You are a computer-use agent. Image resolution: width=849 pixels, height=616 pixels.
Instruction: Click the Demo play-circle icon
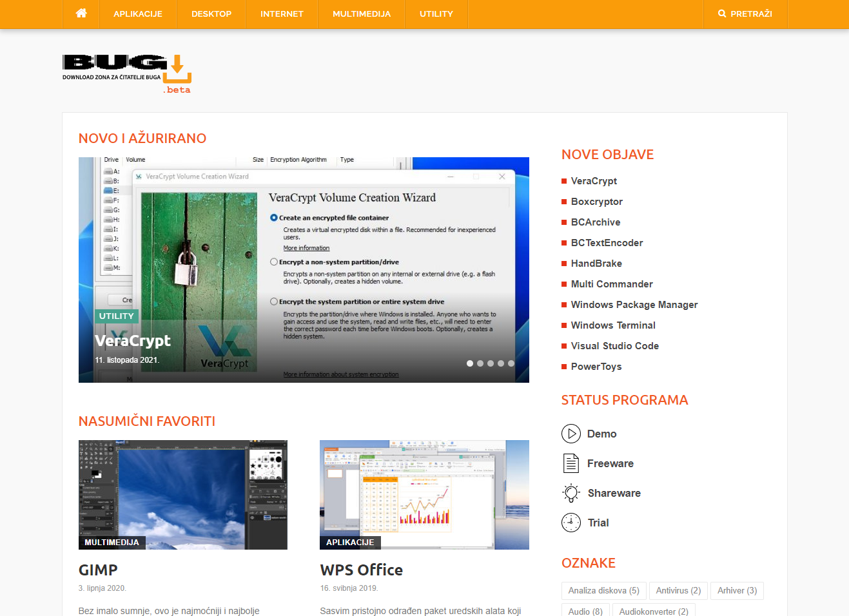[571, 434]
